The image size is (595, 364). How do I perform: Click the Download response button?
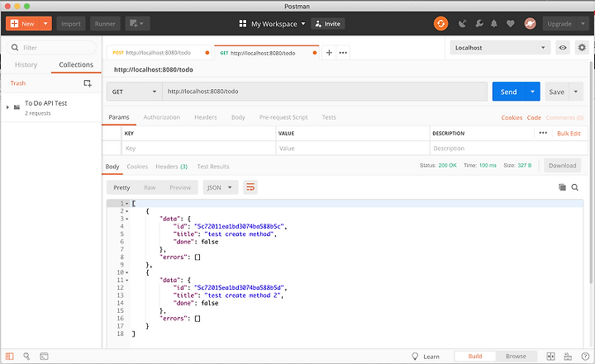[x=563, y=165]
